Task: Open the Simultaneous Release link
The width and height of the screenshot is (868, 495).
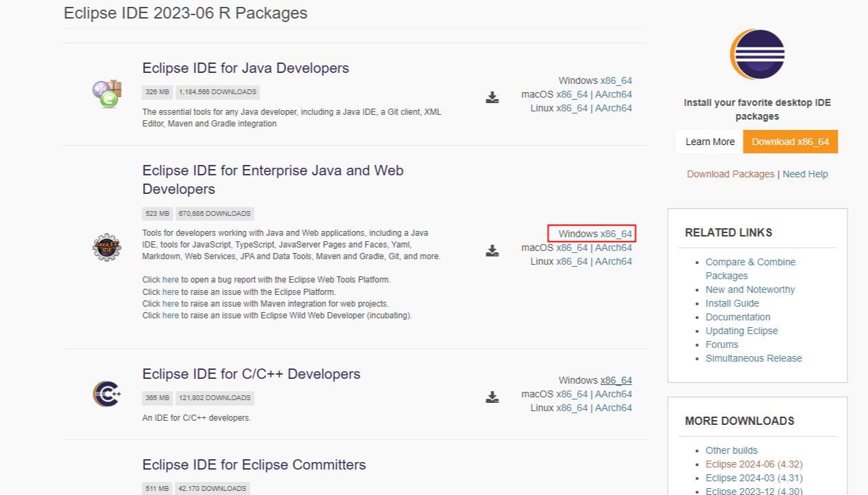Action: (754, 358)
